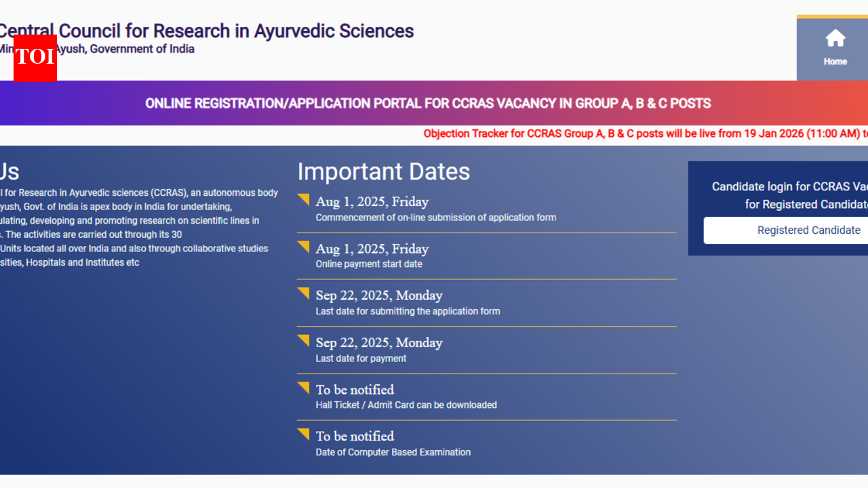This screenshot has width=868, height=488.
Task: Click 'Hall Ticket / Admit Card can be downloaded'
Action: 406,405
